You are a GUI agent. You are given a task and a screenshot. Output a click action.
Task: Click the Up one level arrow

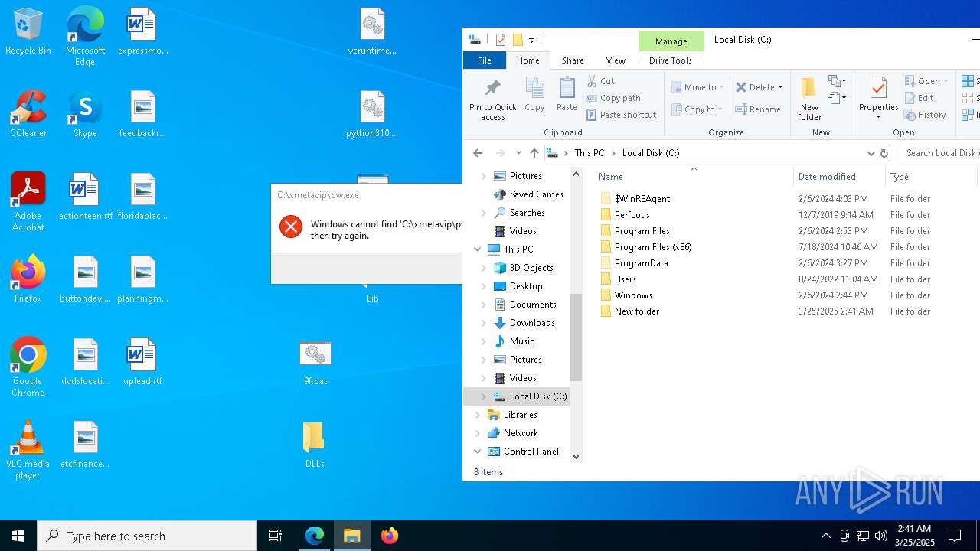pyautogui.click(x=534, y=153)
